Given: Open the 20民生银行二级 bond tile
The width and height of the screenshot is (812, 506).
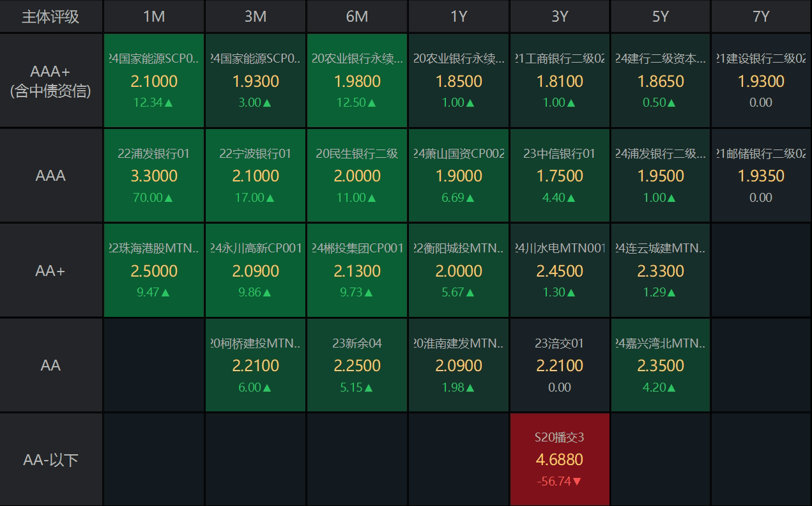Looking at the screenshot, I should point(357,175).
